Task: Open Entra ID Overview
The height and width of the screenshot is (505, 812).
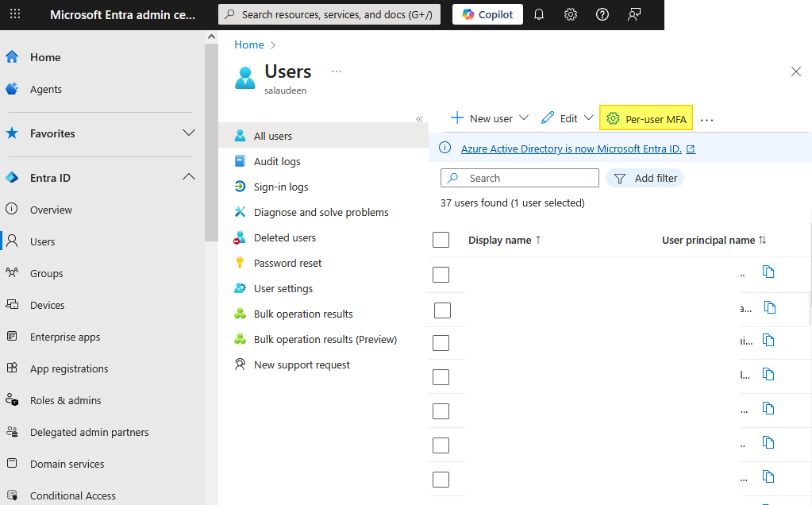Action: (x=51, y=210)
